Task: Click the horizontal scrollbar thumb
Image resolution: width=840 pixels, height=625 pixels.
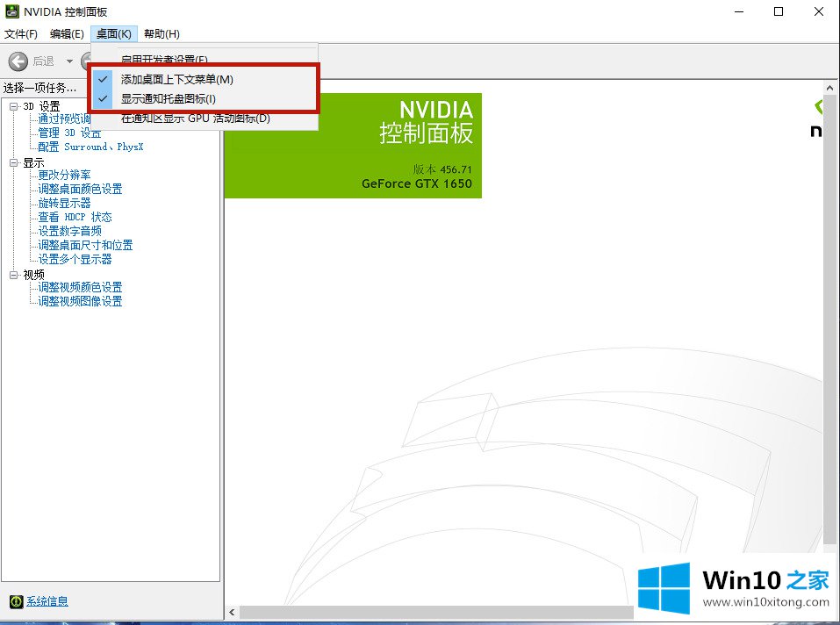Action: (436, 612)
